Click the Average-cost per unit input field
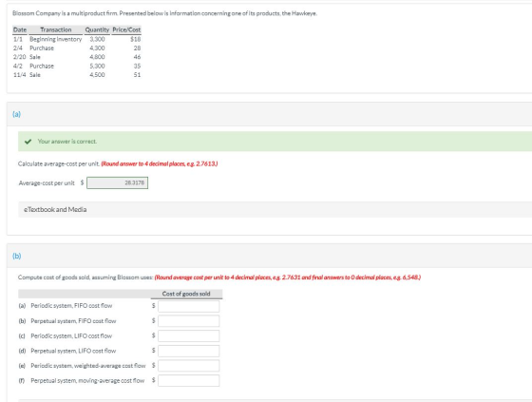 pos(117,183)
